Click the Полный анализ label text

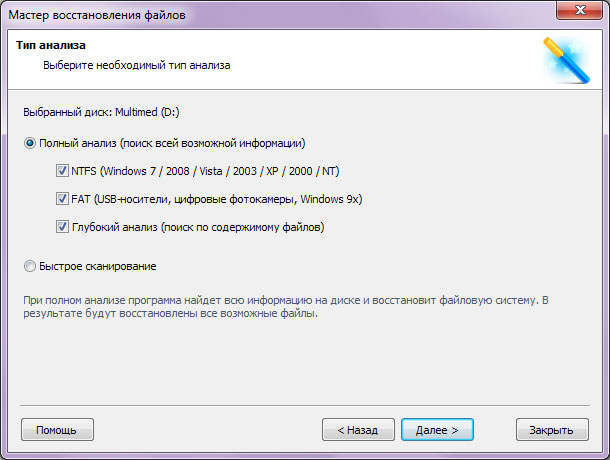(172, 143)
